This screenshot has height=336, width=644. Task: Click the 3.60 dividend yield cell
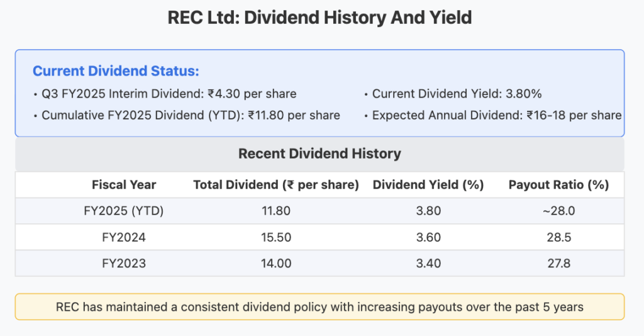(x=428, y=237)
